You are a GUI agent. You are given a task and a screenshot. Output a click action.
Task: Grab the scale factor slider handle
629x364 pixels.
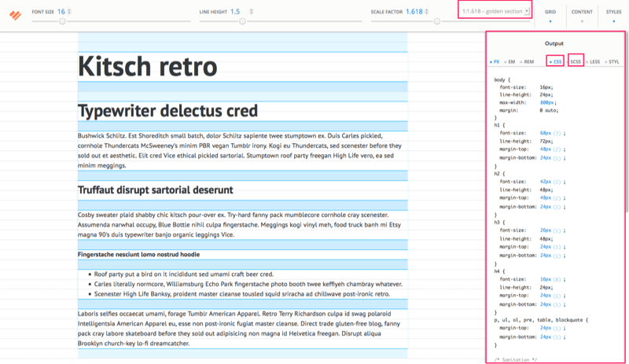[x=437, y=21]
